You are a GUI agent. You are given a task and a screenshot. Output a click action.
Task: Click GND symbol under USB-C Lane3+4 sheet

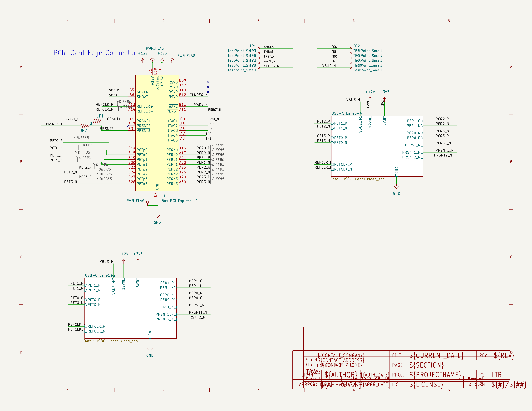pyautogui.click(x=397, y=187)
